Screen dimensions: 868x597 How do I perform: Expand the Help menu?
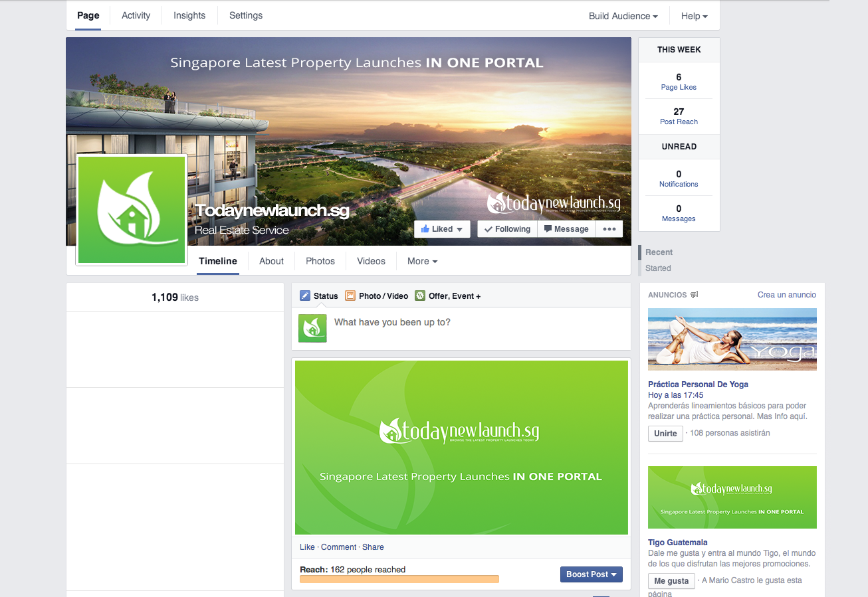tap(695, 16)
